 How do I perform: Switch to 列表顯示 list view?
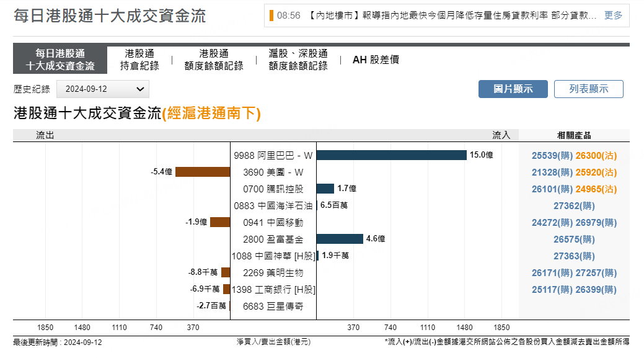point(589,89)
